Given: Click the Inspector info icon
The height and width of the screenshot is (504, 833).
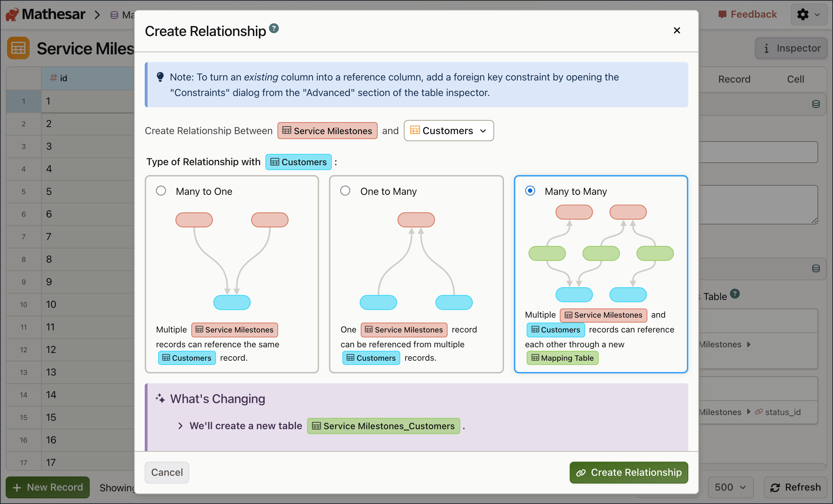Looking at the screenshot, I should [766, 48].
